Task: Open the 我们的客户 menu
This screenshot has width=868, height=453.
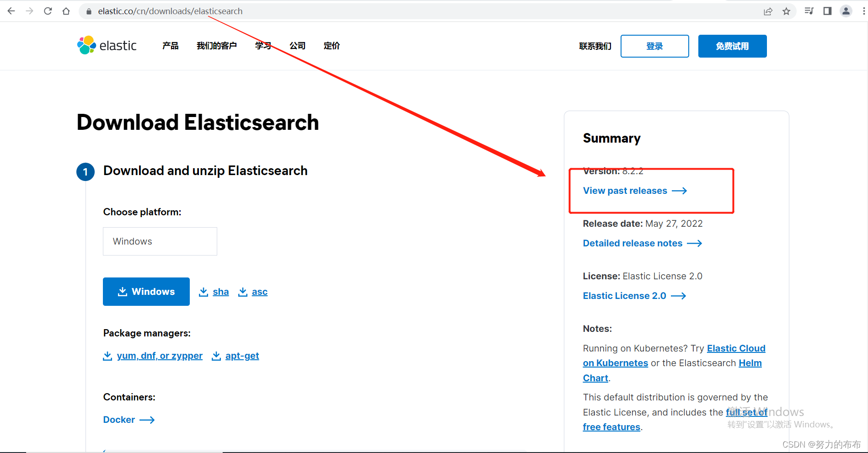Action: [217, 46]
